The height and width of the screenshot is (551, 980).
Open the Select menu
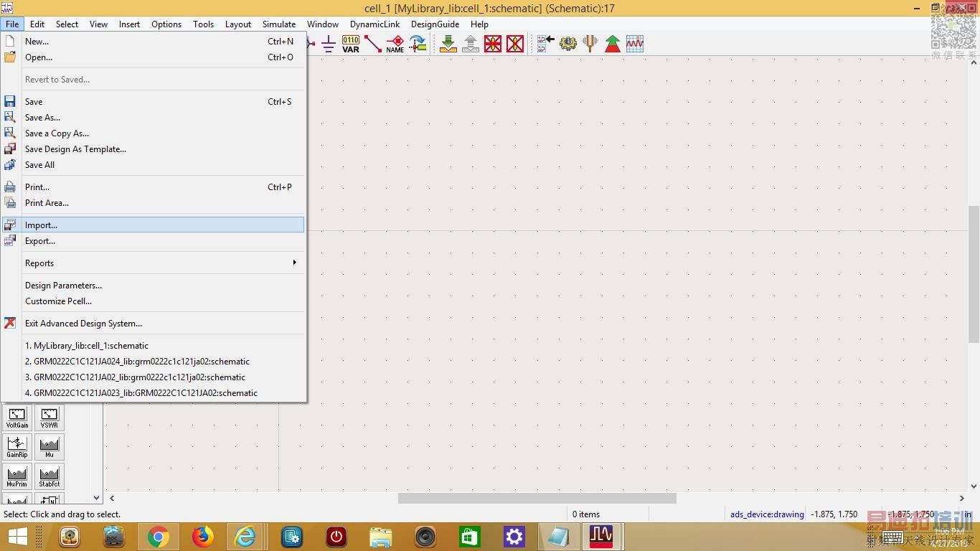[x=67, y=24]
